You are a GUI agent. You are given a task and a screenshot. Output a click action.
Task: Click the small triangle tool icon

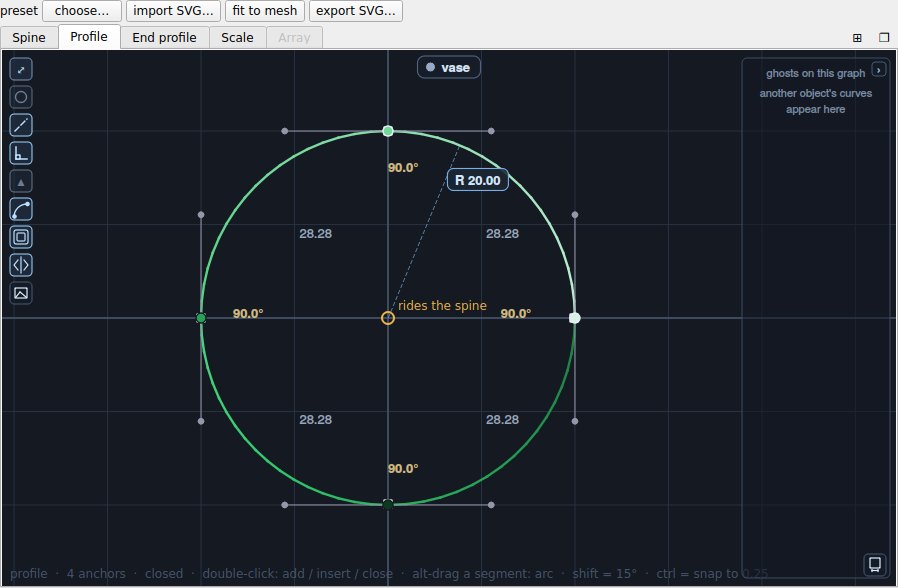pos(21,181)
